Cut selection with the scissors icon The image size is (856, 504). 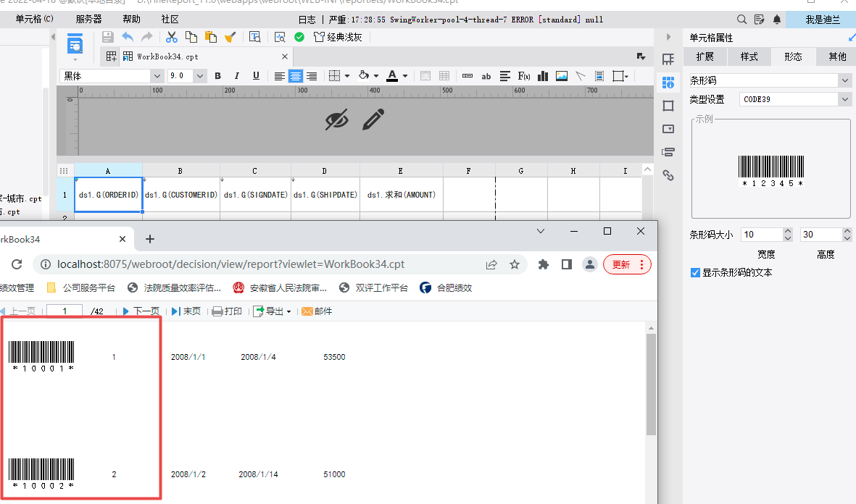click(172, 37)
